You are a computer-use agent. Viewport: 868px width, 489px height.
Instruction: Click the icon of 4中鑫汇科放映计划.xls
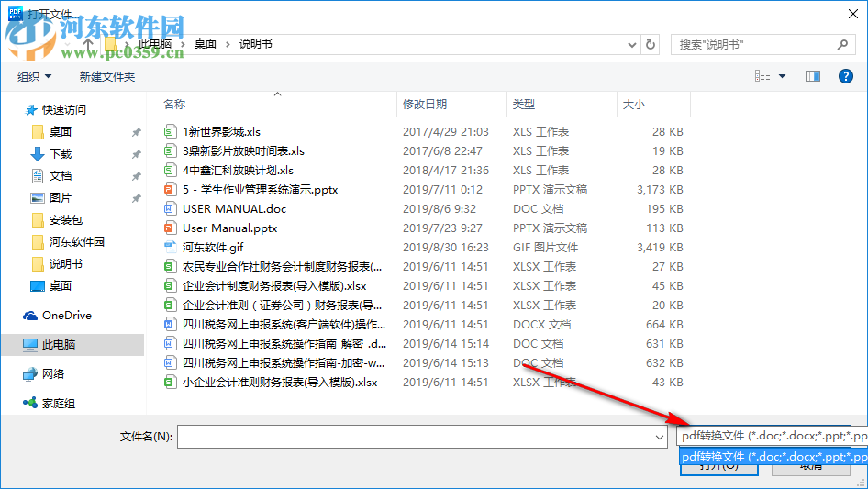[170, 170]
